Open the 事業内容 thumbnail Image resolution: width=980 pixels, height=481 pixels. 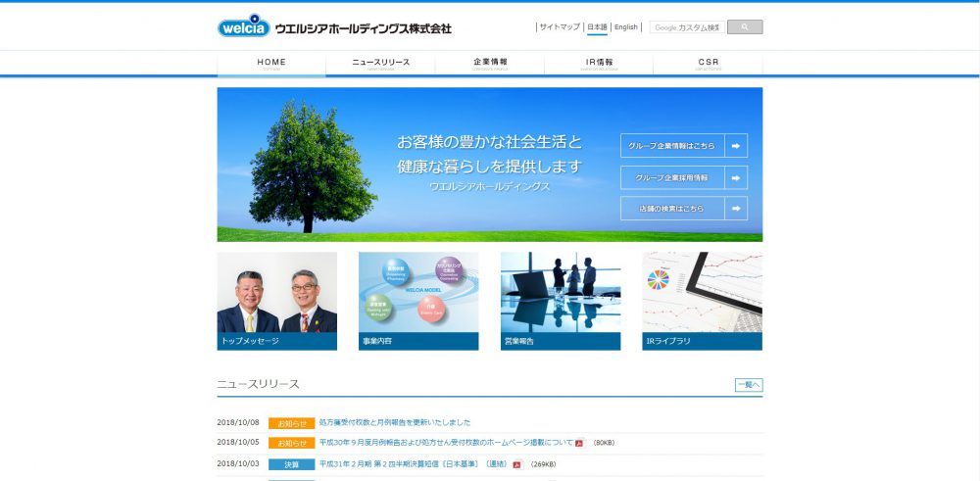(418, 301)
